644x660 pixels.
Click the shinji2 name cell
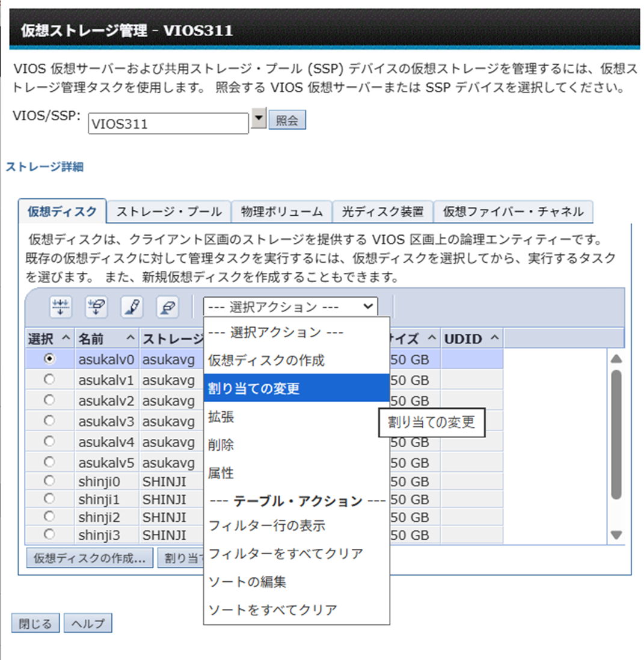pyautogui.click(x=107, y=517)
